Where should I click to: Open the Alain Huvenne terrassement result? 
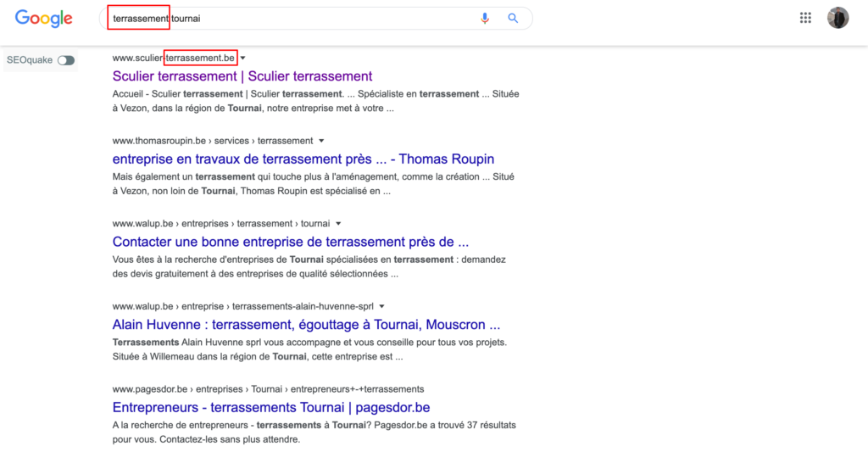click(x=306, y=325)
